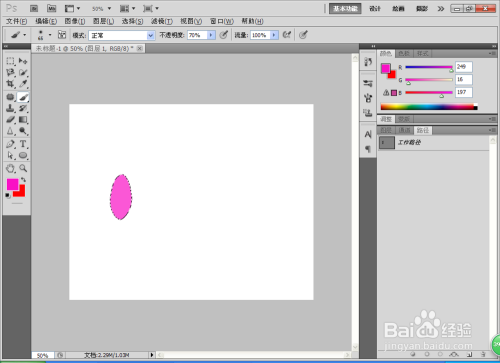Click the R channel color slider
The width and height of the screenshot is (500, 363).
point(429,67)
